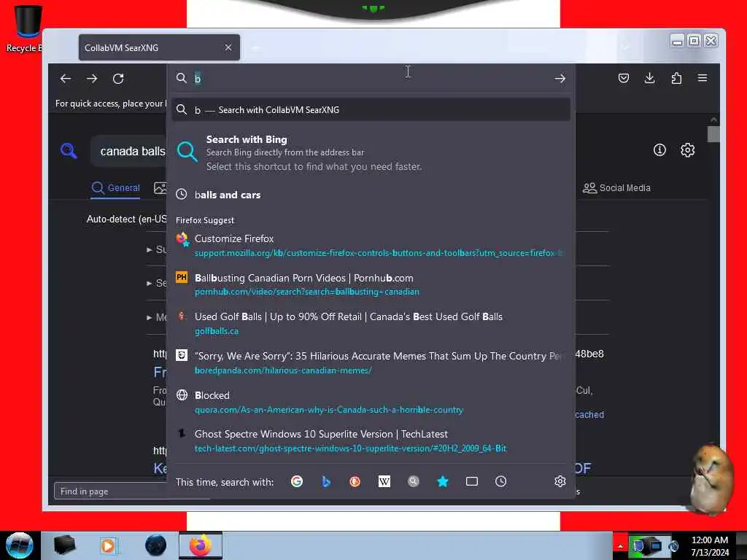Click the scrollbar up arrow
Screen dimensions: 747x560
click(713, 119)
